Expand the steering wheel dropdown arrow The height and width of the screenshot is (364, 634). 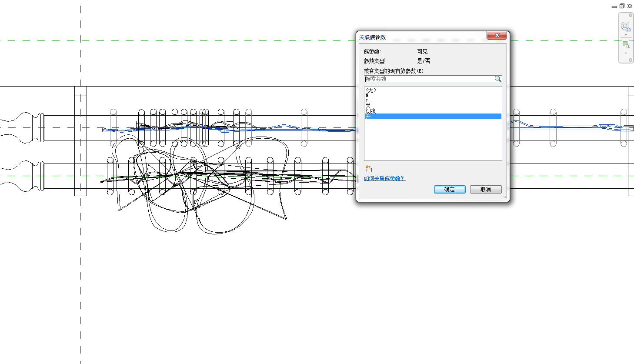point(626,35)
